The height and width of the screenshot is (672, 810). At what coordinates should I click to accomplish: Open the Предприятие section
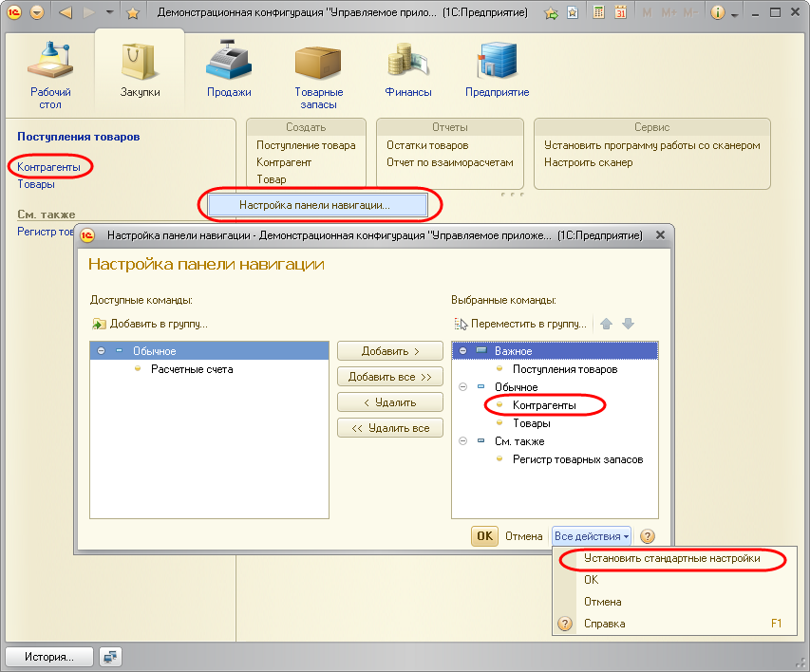(497, 71)
